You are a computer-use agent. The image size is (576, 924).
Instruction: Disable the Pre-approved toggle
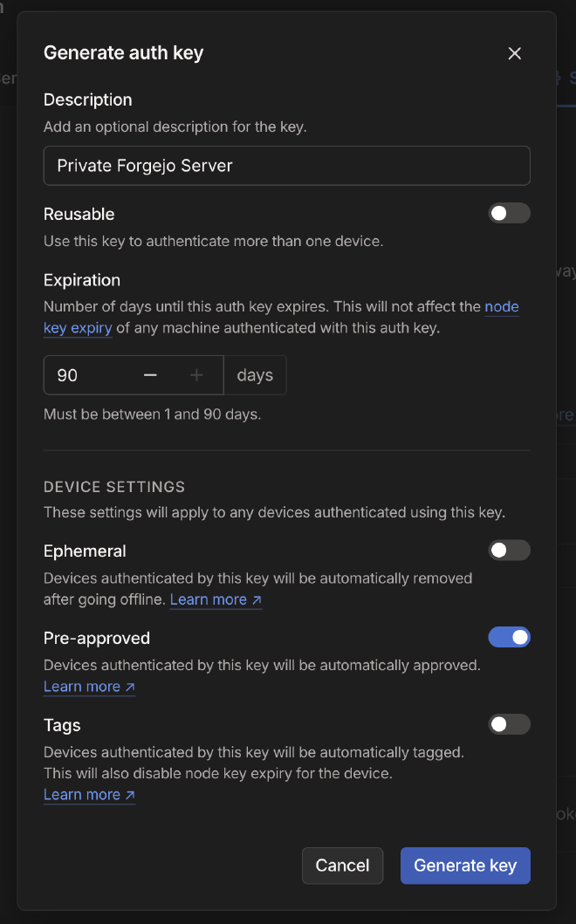(509, 638)
